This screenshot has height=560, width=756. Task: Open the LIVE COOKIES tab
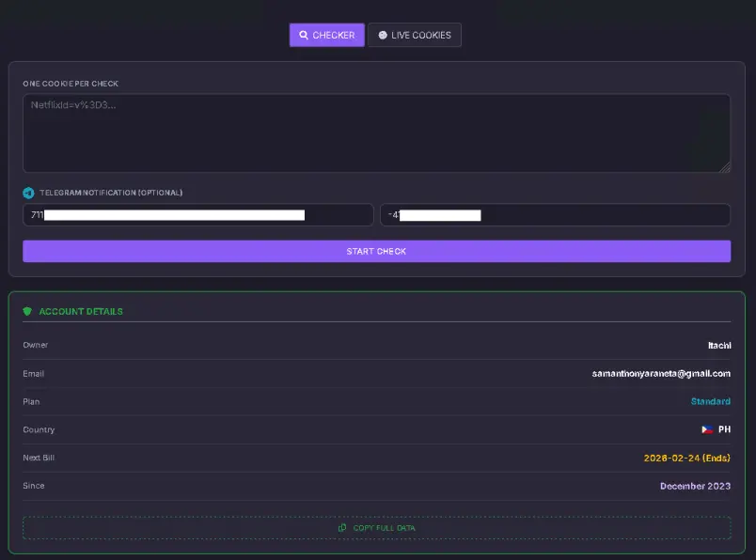tap(415, 35)
